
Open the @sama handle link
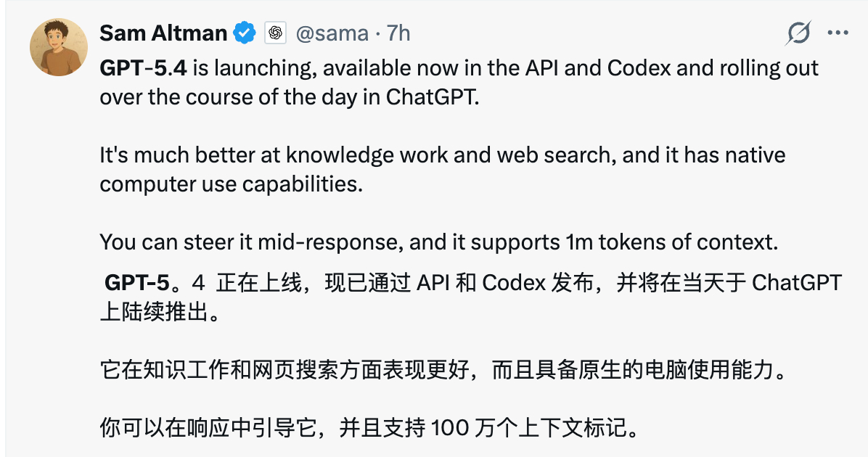[329, 33]
